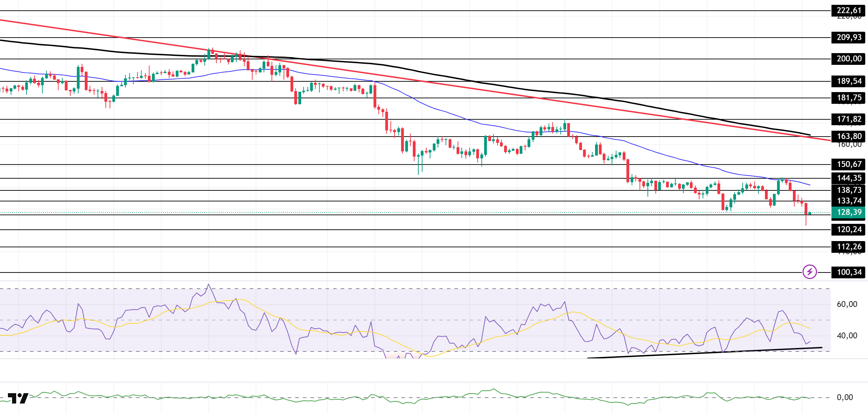Click the 171,82 price label
Viewport: 868px width, 418px height.
point(849,119)
